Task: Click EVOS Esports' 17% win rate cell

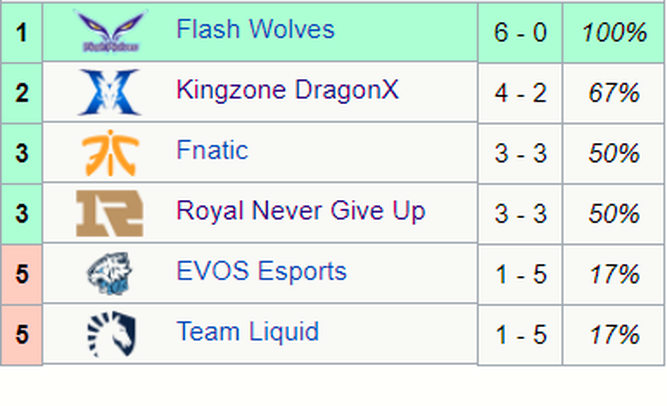Action: [613, 274]
